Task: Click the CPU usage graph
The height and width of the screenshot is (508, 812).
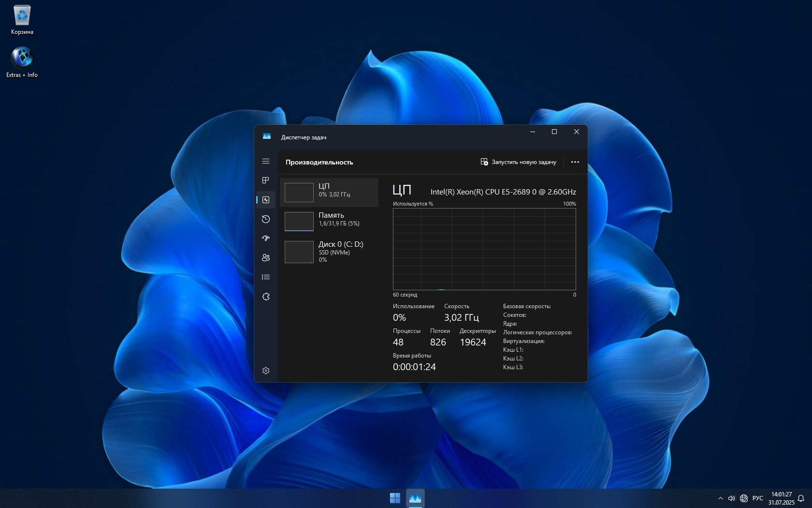Action: [x=484, y=249]
